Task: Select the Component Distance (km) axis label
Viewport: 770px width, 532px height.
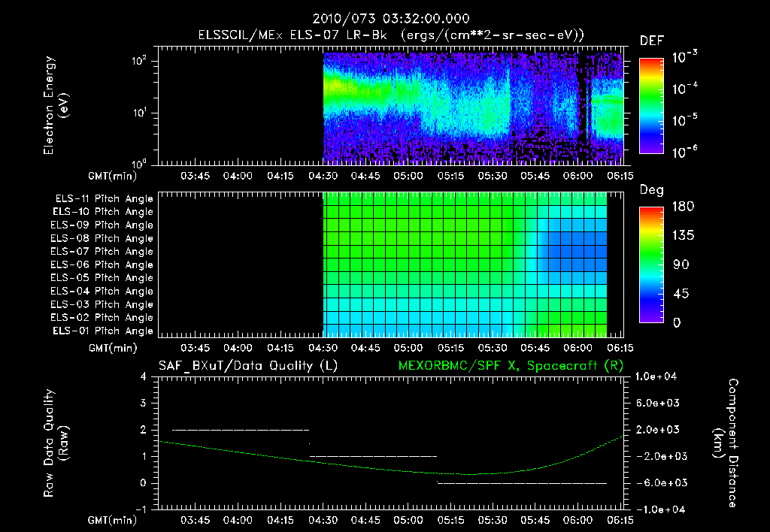Action: tap(726, 443)
